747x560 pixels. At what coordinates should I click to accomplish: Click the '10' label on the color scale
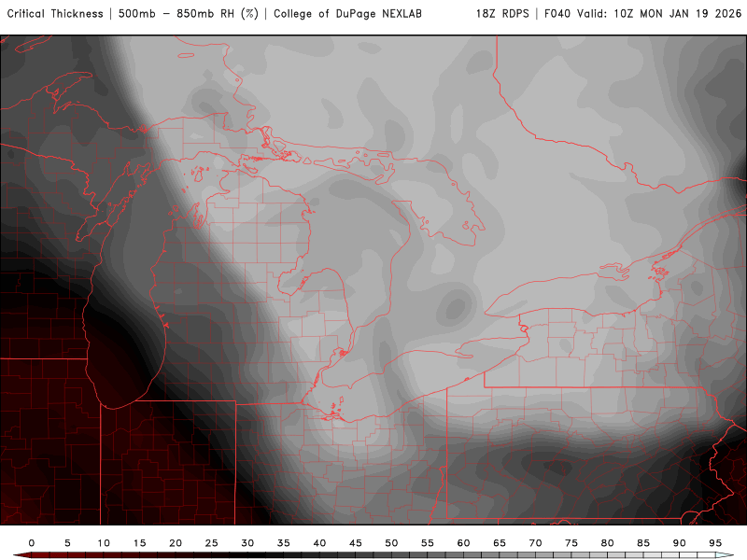[x=104, y=543]
